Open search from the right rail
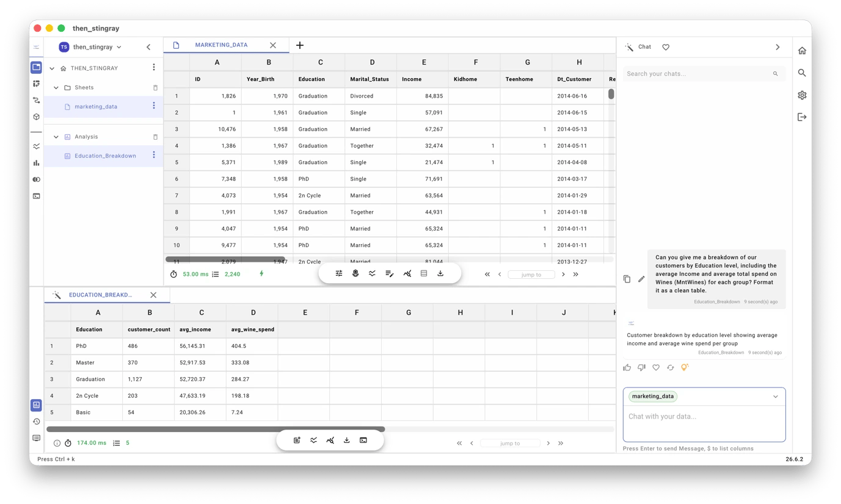 pyautogui.click(x=802, y=73)
